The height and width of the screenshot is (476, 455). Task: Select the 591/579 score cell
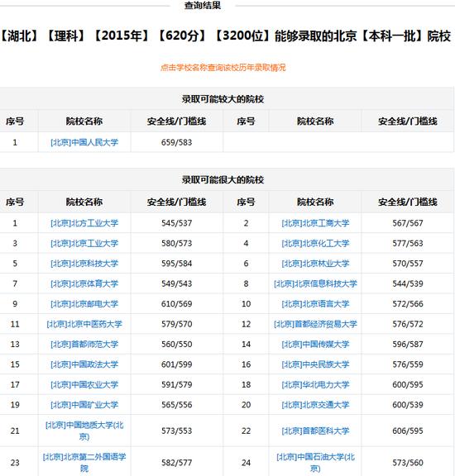coord(176,384)
